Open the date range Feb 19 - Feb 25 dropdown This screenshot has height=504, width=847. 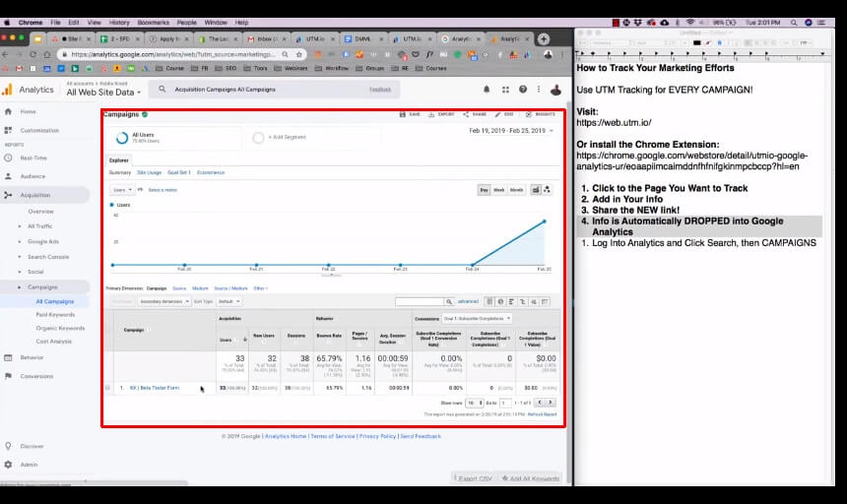pos(511,131)
